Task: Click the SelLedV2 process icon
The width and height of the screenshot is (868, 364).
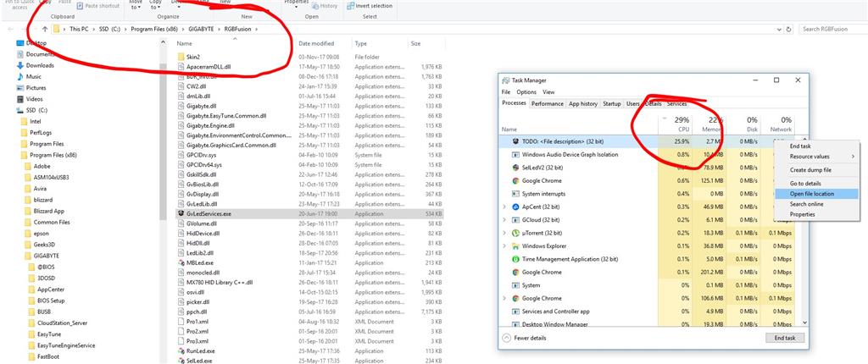Action: click(x=515, y=167)
